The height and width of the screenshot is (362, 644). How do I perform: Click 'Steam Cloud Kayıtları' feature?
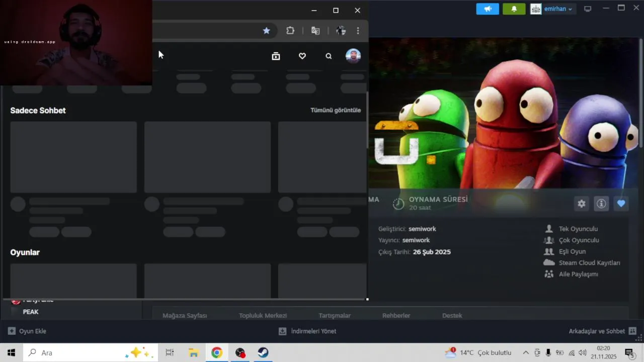click(x=589, y=263)
